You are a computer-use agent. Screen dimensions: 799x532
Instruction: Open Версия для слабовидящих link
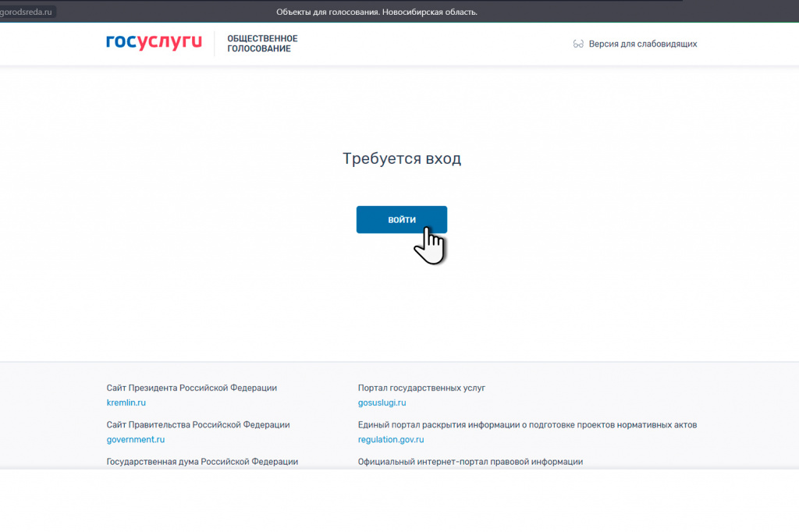[642, 44]
